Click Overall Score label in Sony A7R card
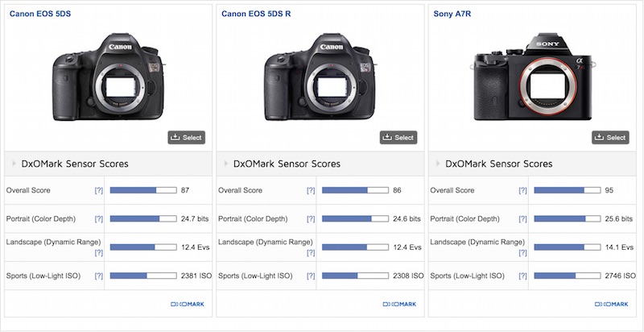Screen dimensions: 644x332 pyautogui.click(x=452, y=190)
